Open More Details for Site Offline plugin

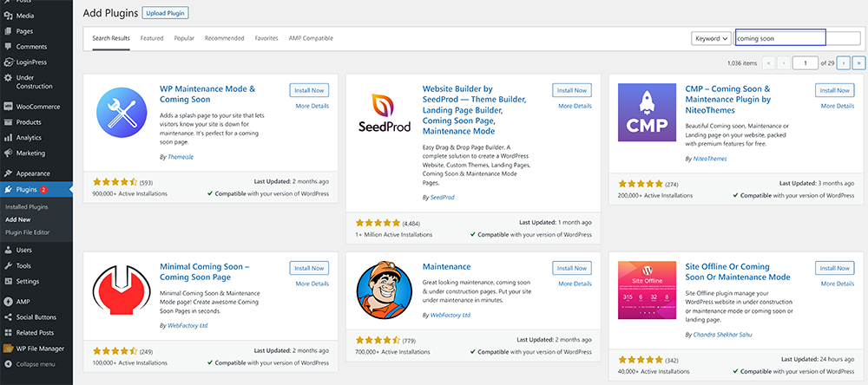tap(838, 284)
